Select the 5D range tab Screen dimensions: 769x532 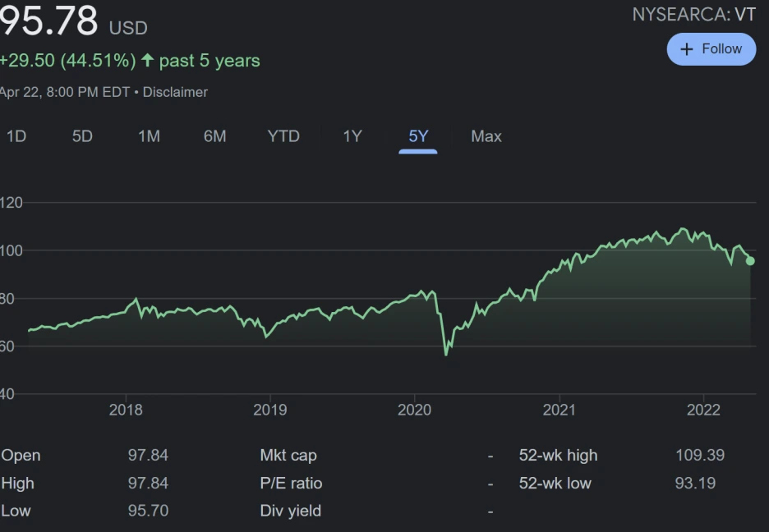pyautogui.click(x=82, y=136)
